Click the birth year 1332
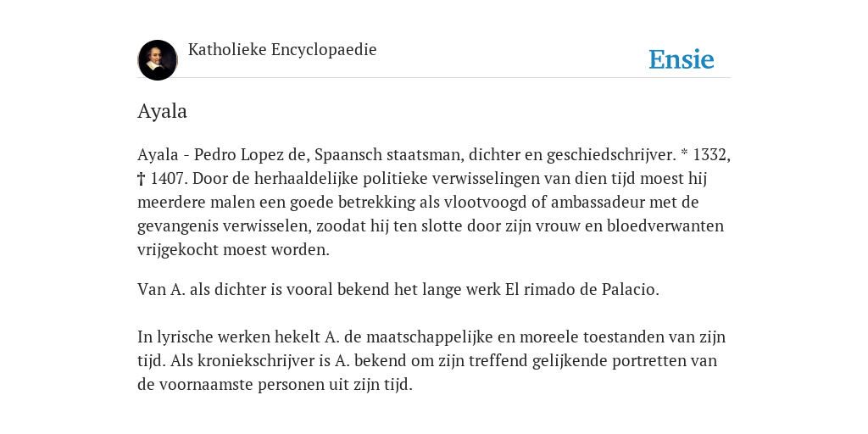This screenshot has height=434, width=868. (x=711, y=155)
